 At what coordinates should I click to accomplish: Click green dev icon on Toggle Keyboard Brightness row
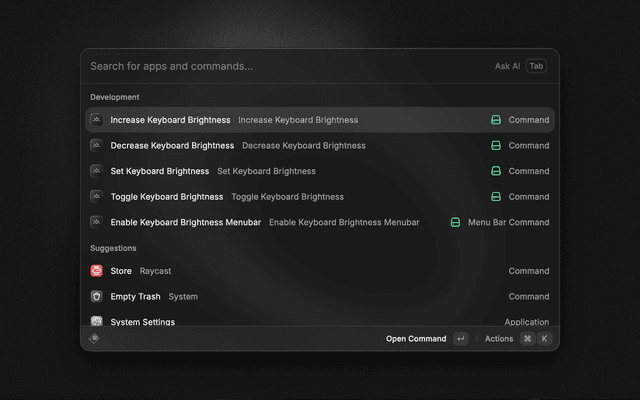click(496, 197)
